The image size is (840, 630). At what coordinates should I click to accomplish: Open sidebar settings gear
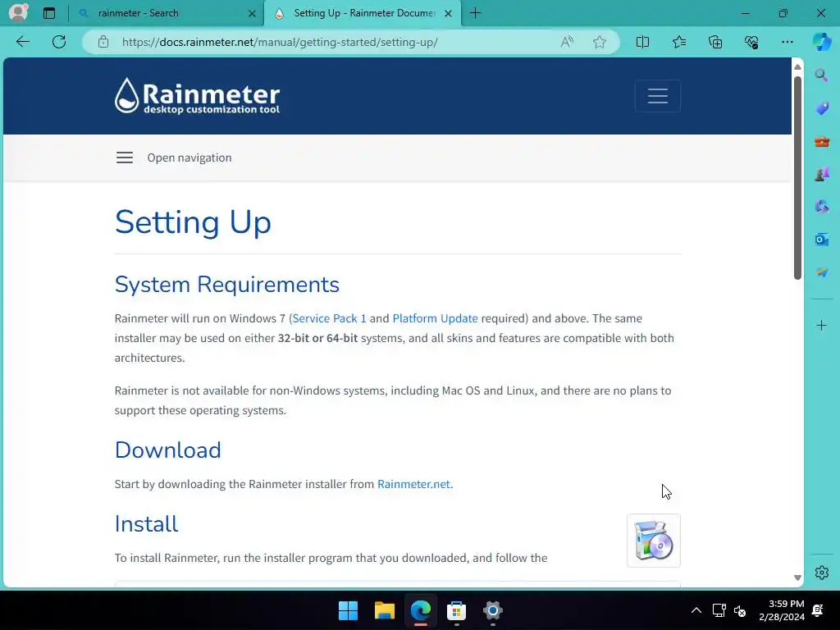click(822, 572)
